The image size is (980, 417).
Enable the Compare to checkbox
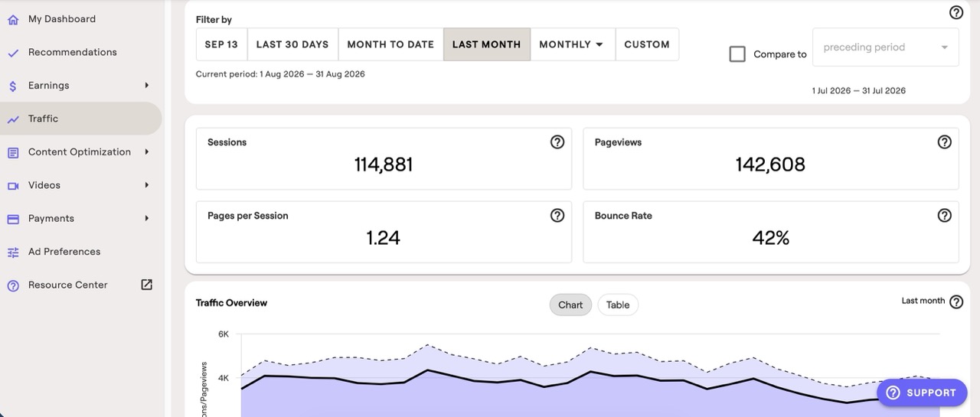[x=737, y=54]
